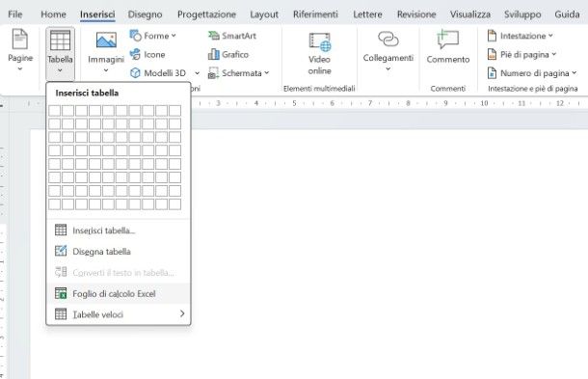Collapse the Tabella dropdown arrow

pos(60,70)
